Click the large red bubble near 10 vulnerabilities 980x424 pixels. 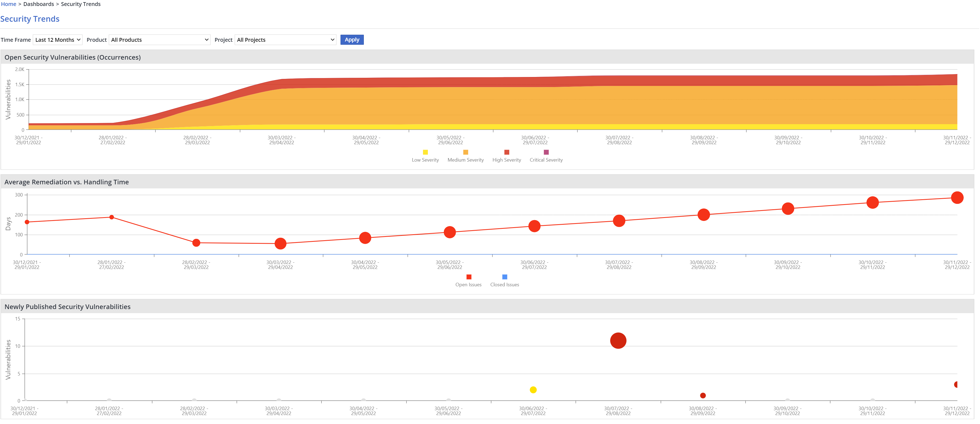coord(618,341)
